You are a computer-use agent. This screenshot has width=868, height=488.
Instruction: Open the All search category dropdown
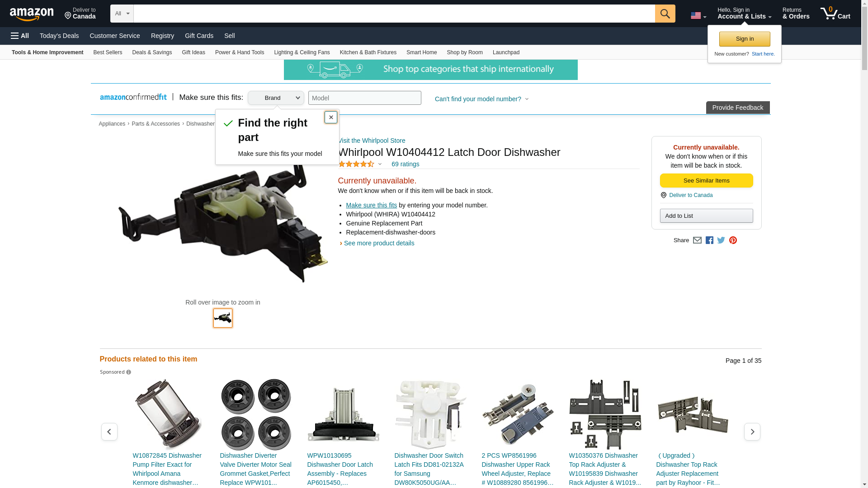pos(122,14)
